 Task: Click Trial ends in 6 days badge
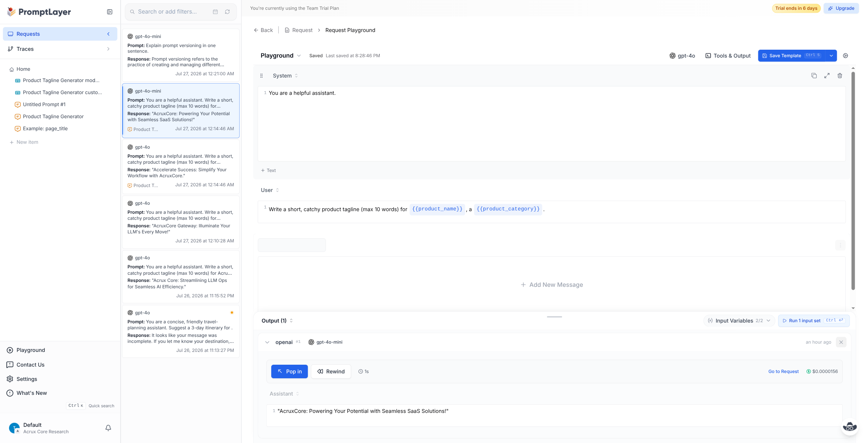[x=796, y=8]
